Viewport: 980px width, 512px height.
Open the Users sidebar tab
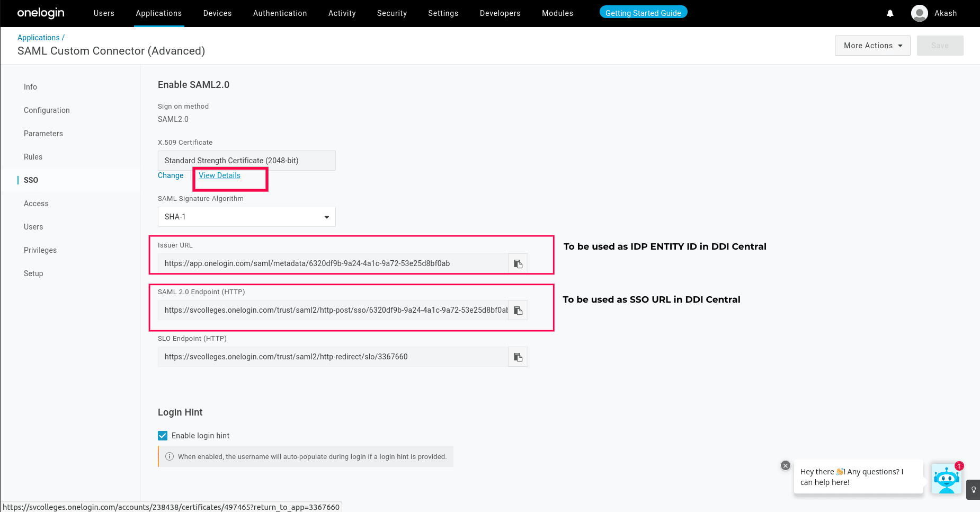coord(33,227)
